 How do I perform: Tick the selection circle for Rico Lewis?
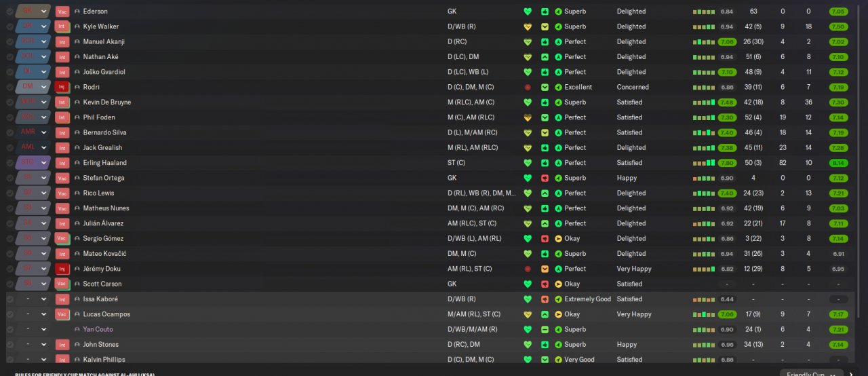(9, 193)
